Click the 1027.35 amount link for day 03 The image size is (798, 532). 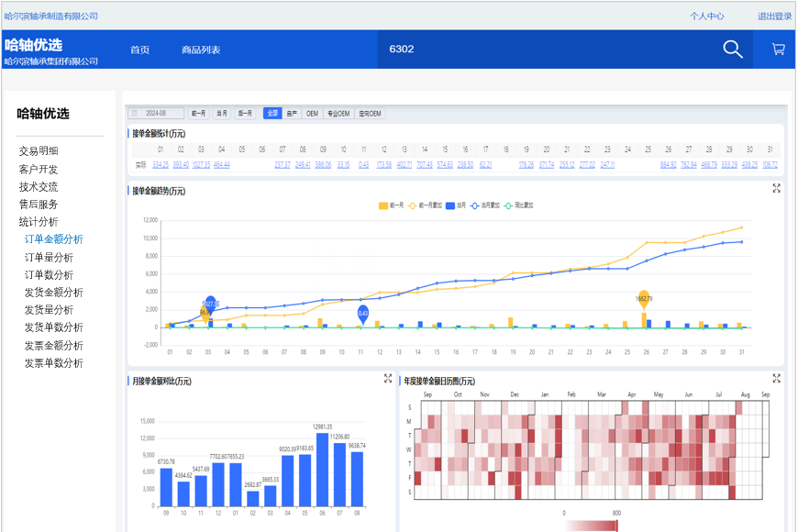coord(201,164)
